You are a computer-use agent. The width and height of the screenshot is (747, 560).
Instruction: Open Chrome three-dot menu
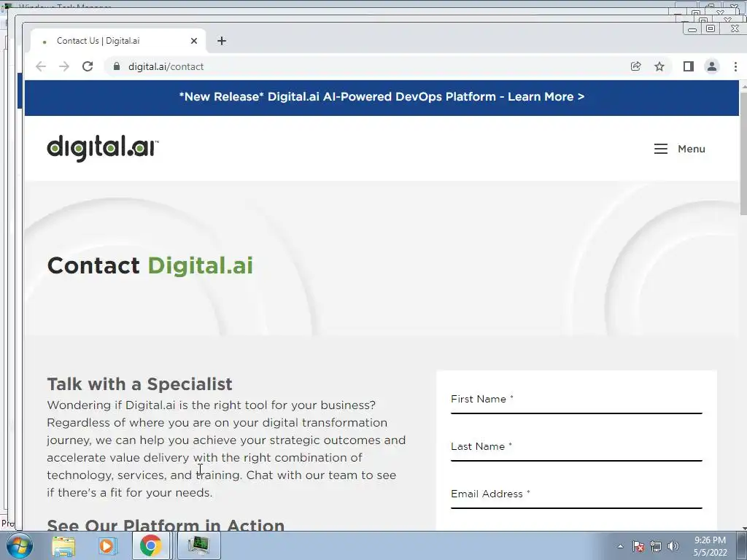735,66
